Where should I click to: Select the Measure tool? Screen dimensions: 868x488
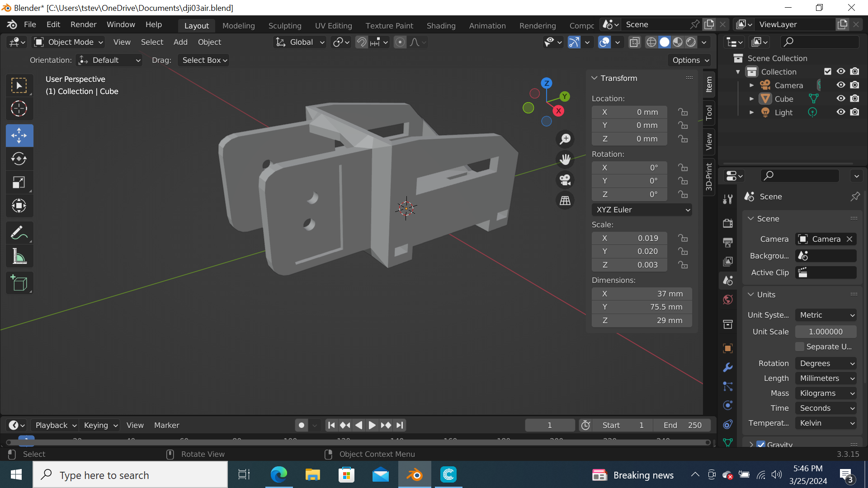[19, 256]
